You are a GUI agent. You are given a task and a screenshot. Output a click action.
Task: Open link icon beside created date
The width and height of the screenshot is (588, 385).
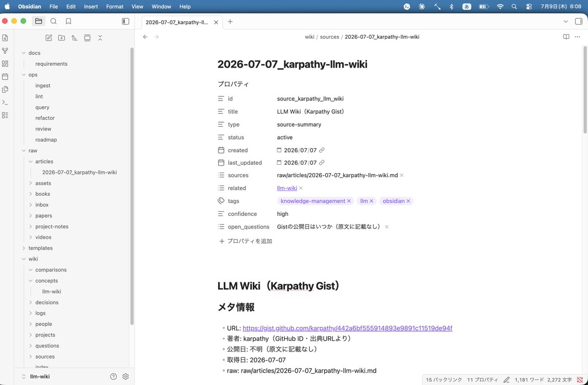pyautogui.click(x=322, y=150)
